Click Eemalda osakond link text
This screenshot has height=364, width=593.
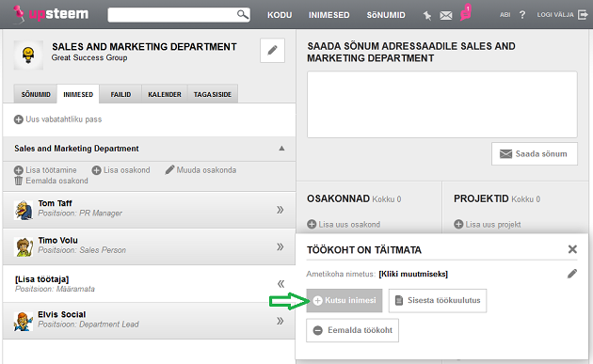(x=56, y=181)
